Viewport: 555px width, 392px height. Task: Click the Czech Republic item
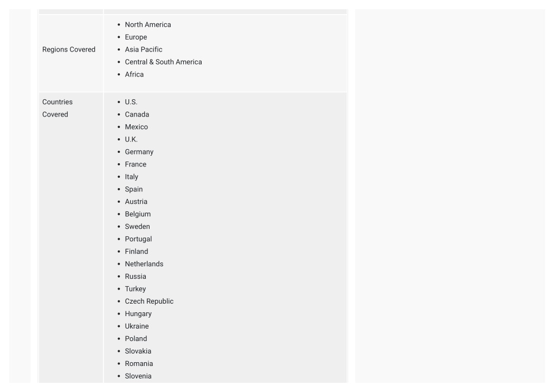[149, 301]
